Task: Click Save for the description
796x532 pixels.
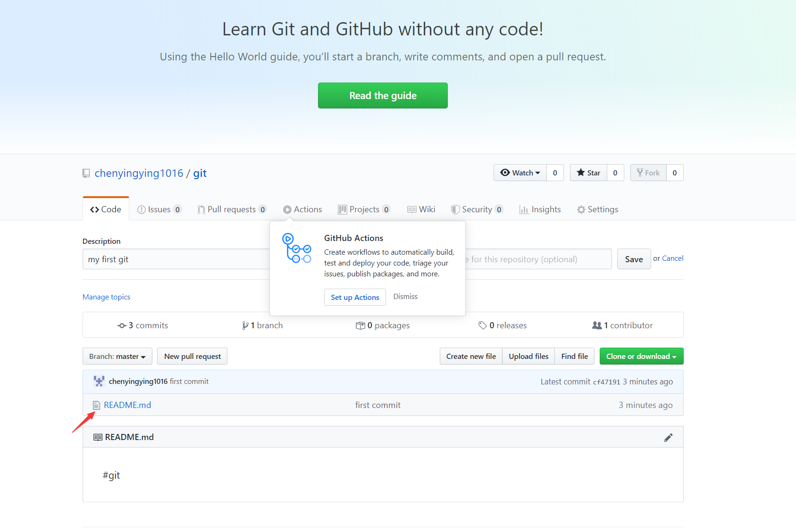Action: point(634,259)
